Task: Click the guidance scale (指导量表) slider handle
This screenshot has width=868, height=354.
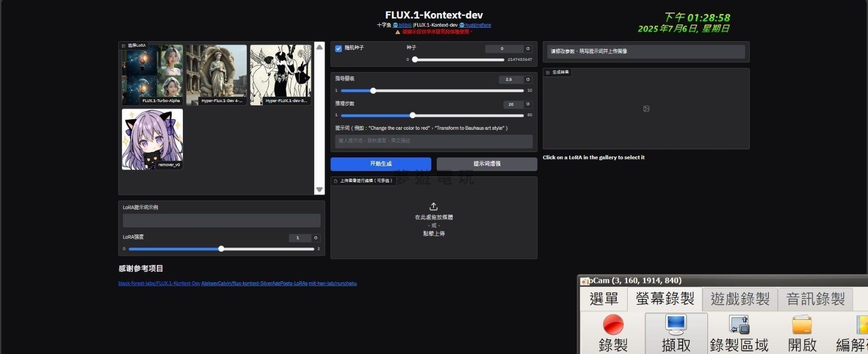Action: coord(373,91)
